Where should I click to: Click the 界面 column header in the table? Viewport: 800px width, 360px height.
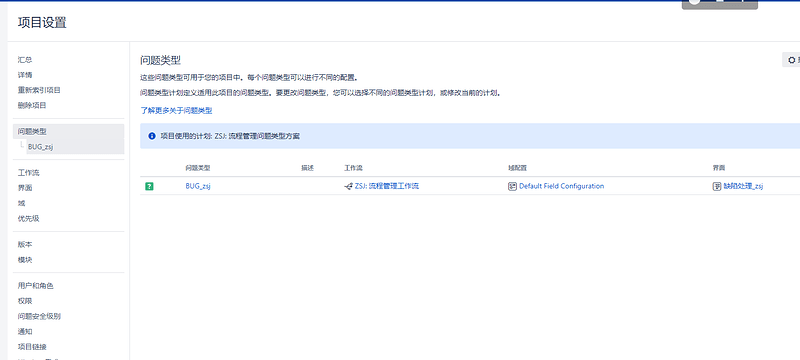click(719, 168)
